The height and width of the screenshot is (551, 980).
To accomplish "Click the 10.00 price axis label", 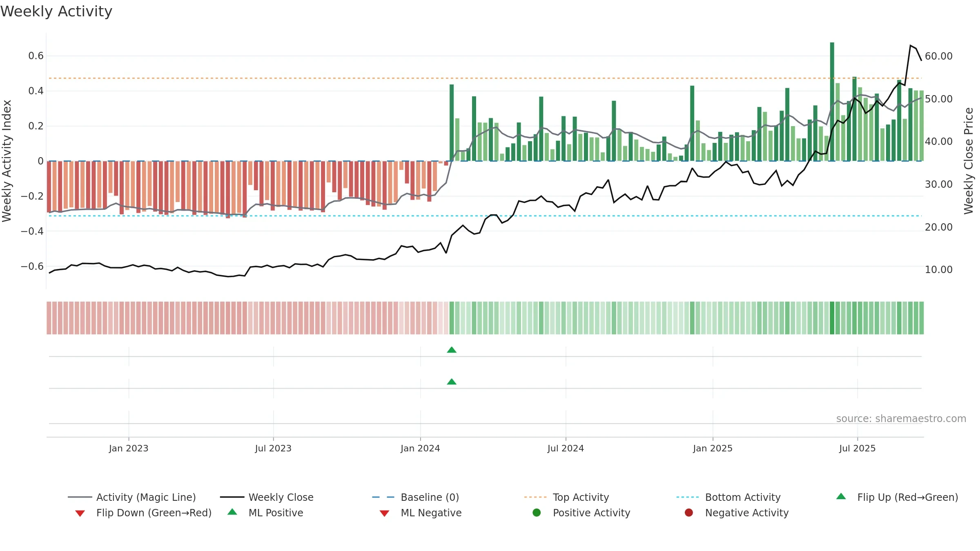I will [939, 269].
